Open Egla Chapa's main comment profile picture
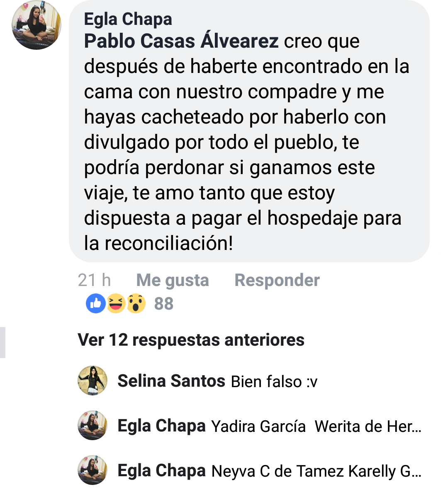 point(37,25)
